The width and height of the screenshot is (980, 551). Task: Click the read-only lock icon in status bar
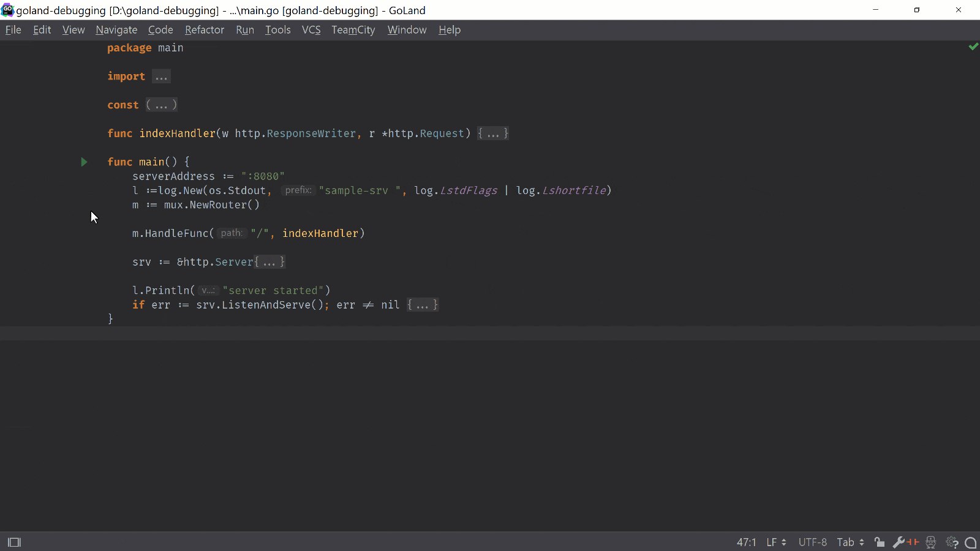click(x=879, y=542)
